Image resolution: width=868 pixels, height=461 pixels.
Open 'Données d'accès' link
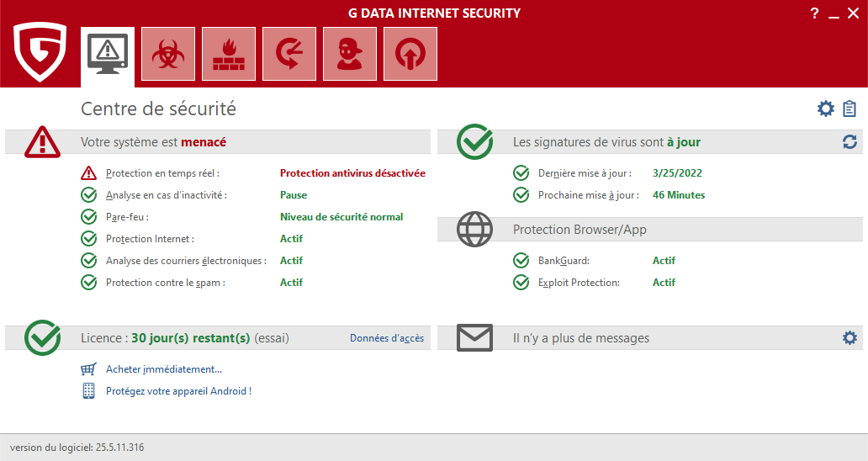(x=387, y=337)
